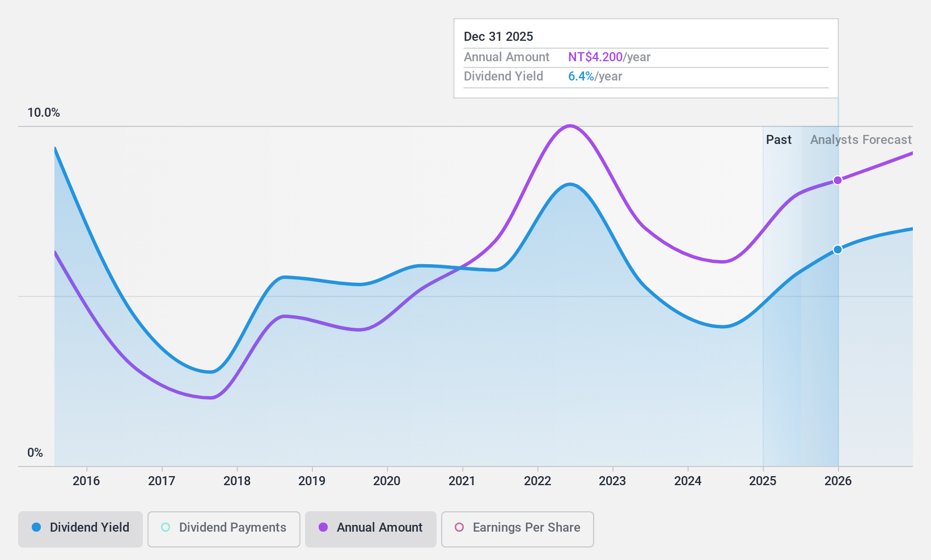Enable the Dividend Payments series
Screen dimensions: 931x560
[224, 529]
